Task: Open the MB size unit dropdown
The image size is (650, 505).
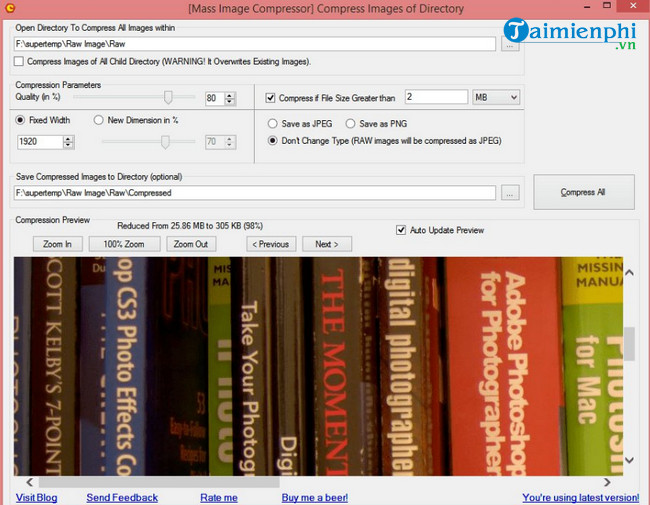Action: [496, 97]
